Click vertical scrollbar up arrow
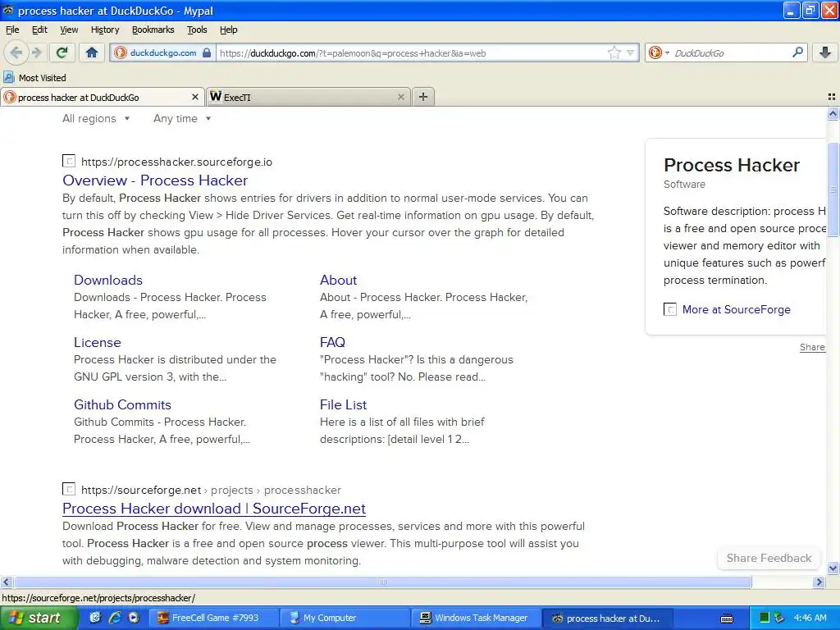This screenshot has height=630, width=840. coord(833,113)
